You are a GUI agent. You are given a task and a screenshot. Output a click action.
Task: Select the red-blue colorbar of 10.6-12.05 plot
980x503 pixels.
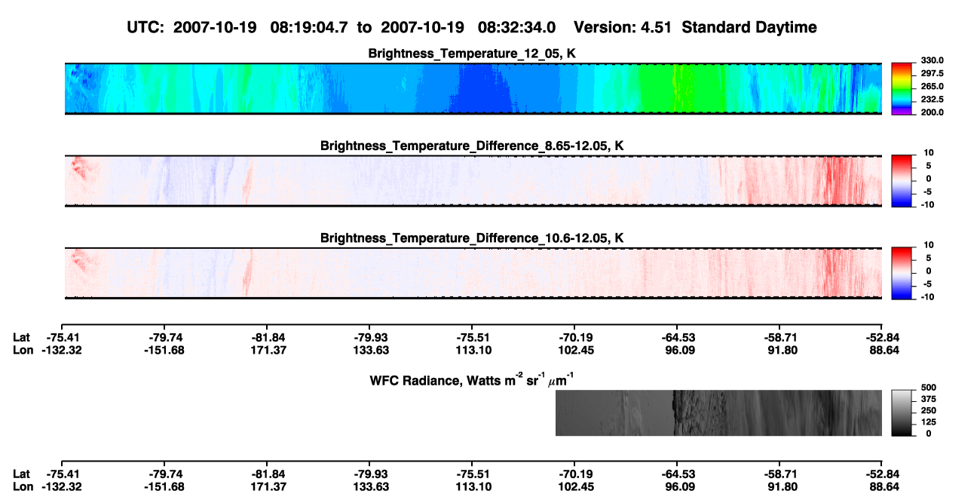(x=902, y=271)
